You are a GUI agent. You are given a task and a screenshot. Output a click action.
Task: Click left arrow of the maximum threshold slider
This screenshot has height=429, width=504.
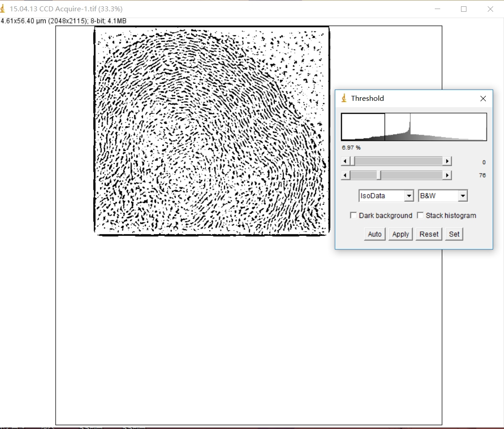[x=345, y=175]
